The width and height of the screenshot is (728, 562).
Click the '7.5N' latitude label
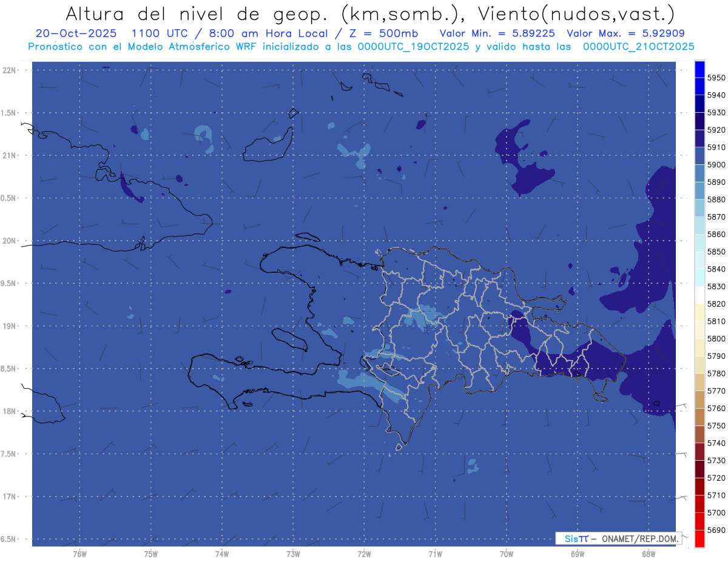(9, 453)
